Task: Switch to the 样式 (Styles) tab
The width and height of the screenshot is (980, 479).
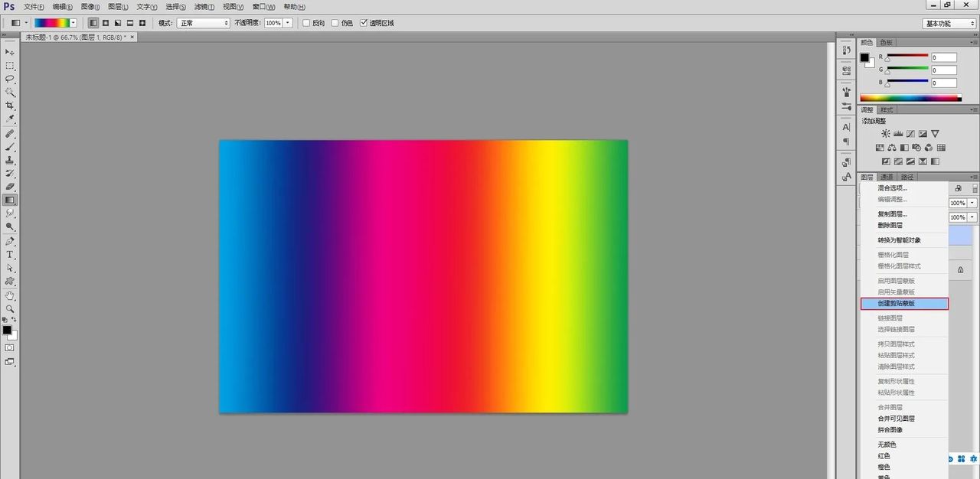Action: (x=887, y=109)
